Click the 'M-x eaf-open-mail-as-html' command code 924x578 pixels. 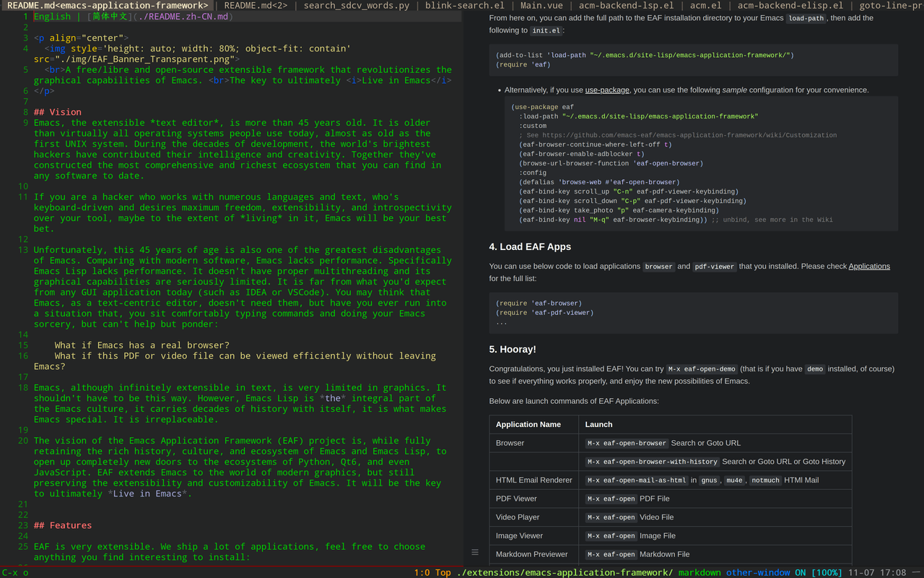(x=637, y=480)
